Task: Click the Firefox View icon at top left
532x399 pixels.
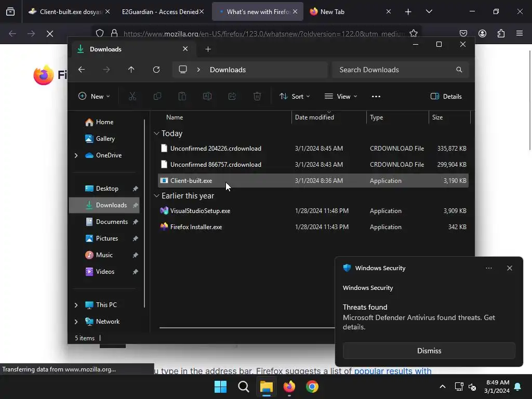Action: (x=10, y=11)
